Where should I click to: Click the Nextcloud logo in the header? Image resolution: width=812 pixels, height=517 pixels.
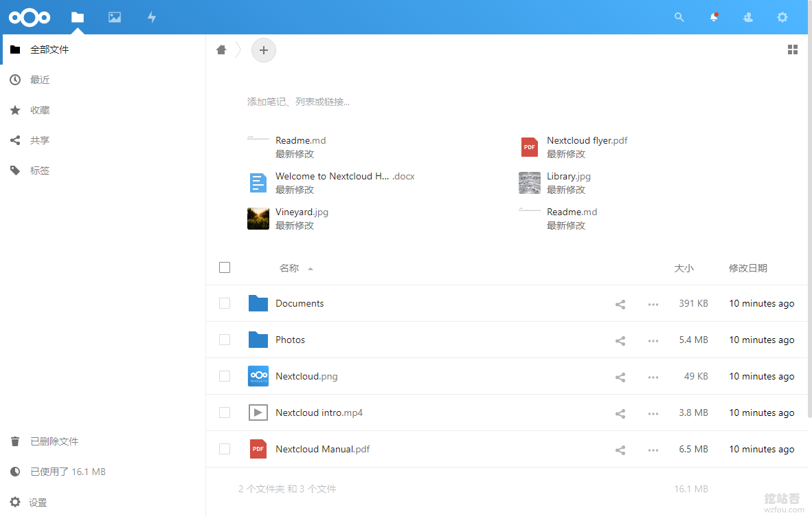click(x=30, y=17)
